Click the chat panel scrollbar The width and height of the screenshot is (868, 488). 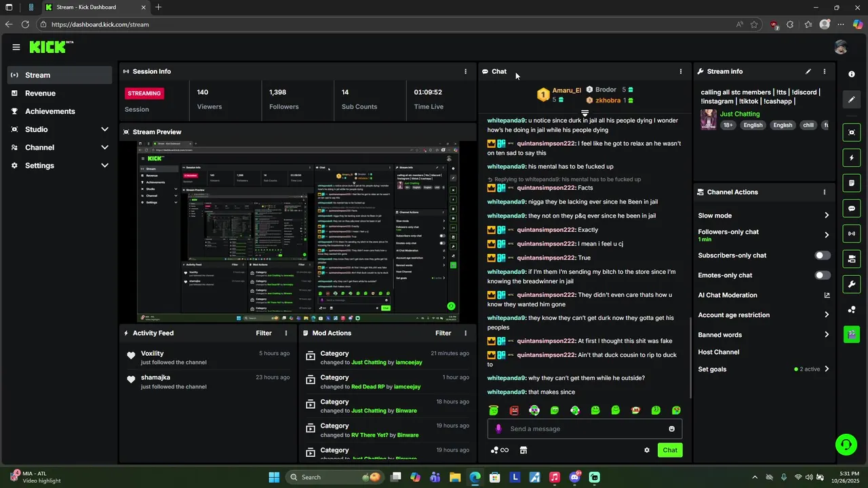pyautogui.click(x=690, y=357)
